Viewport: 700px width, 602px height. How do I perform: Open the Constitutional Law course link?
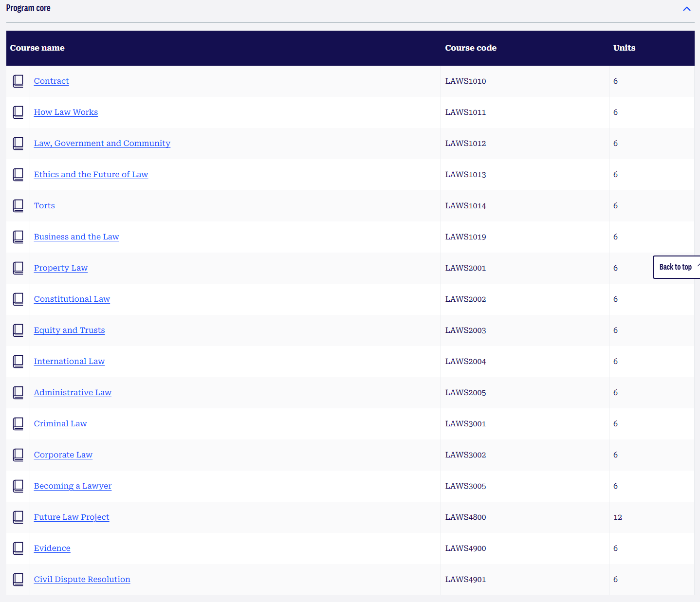coord(72,299)
